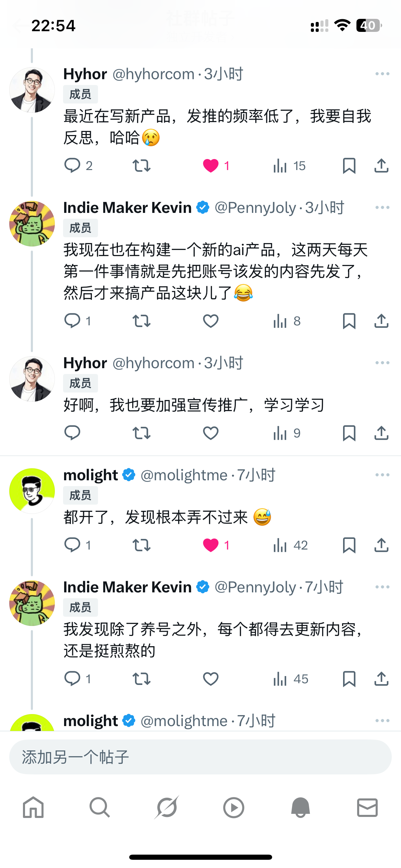Open more options on molight's 都开了 post

click(x=382, y=475)
